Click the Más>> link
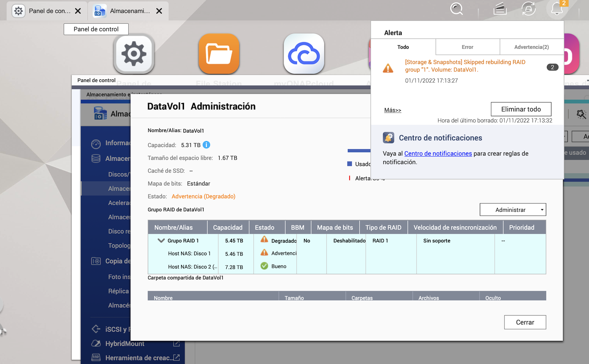This screenshot has height=364, width=589. pyautogui.click(x=392, y=110)
